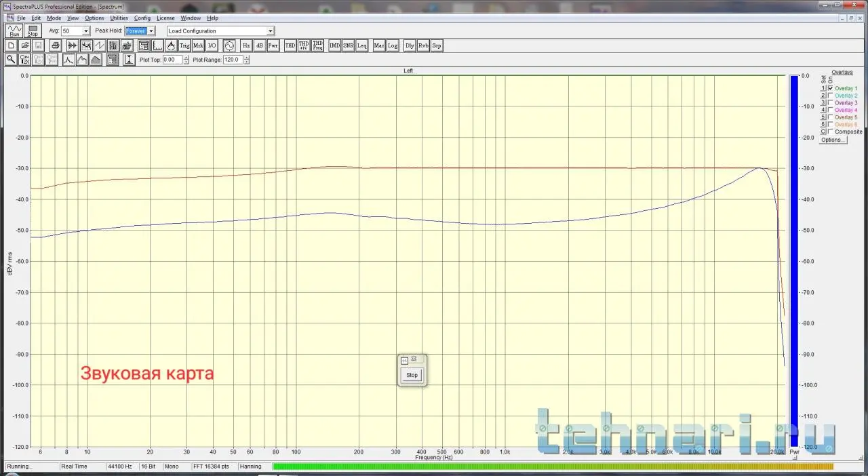The image size is (868, 476).
Task: Click the Mrk markers toolbar button
Action: pyautogui.click(x=198, y=45)
